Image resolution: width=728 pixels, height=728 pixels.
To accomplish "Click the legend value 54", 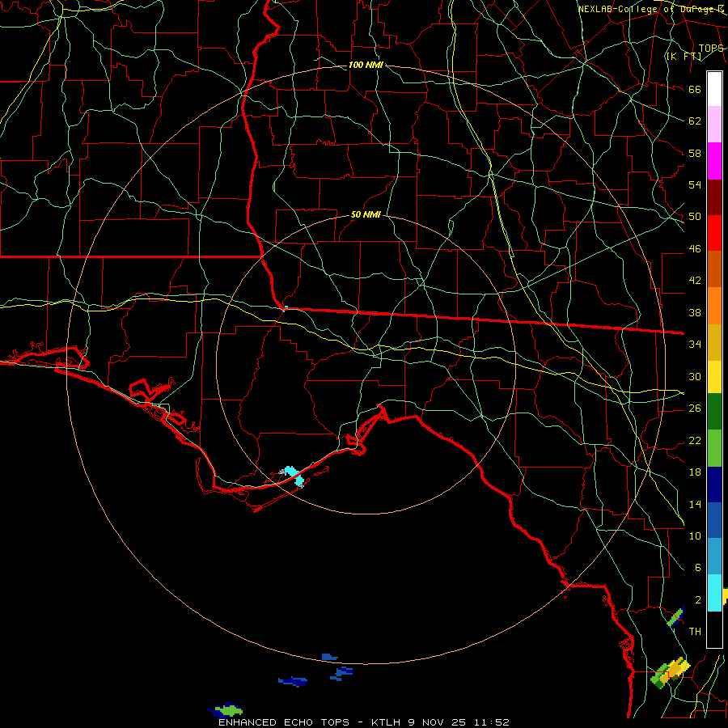I will click(x=695, y=184).
